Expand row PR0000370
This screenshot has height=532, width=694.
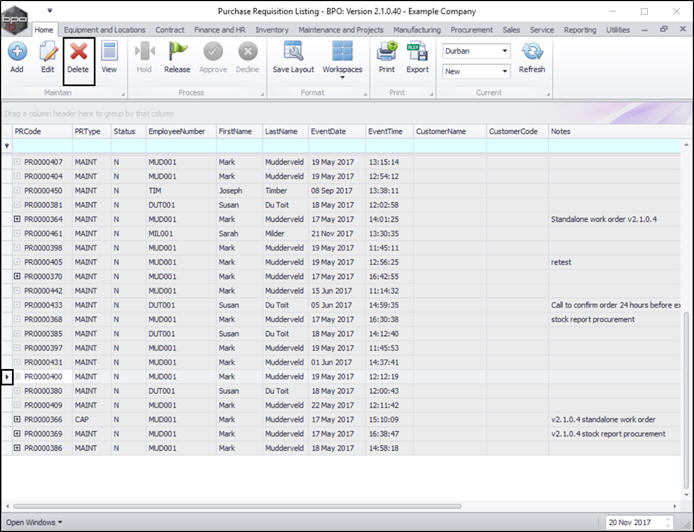tap(17, 276)
